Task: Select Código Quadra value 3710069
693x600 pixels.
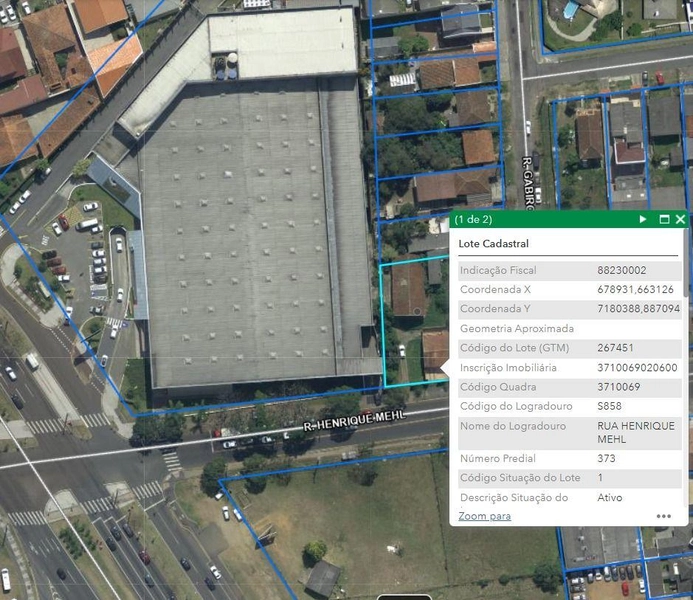Action: pyautogui.click(x=618, y=387)
